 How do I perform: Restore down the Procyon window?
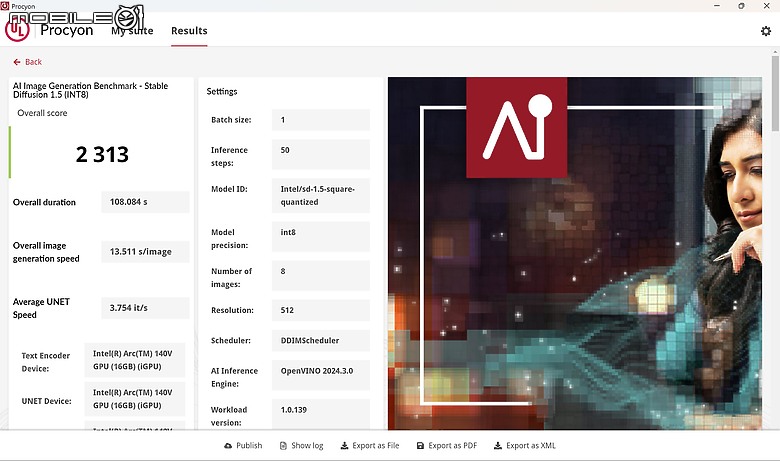tap(741, 6)
